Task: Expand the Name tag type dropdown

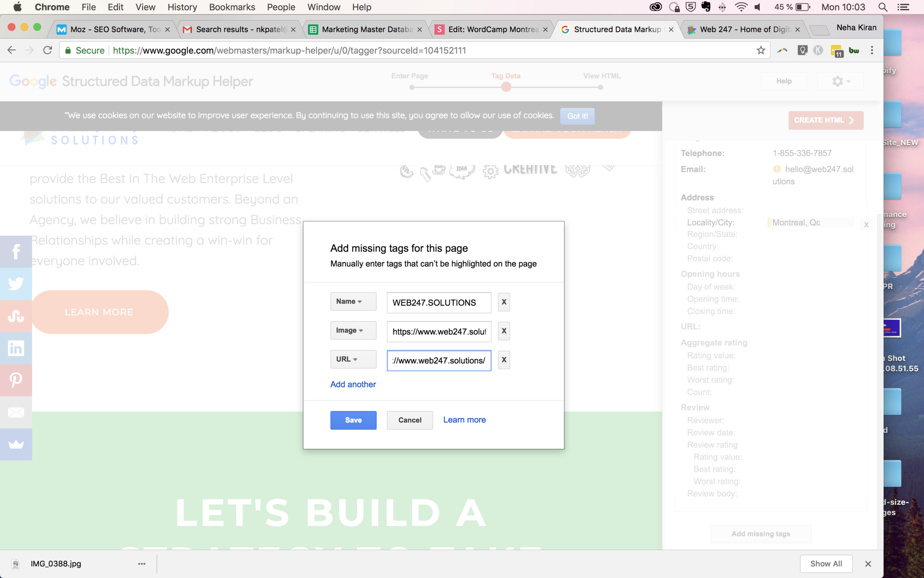Action: pos(353,301)
